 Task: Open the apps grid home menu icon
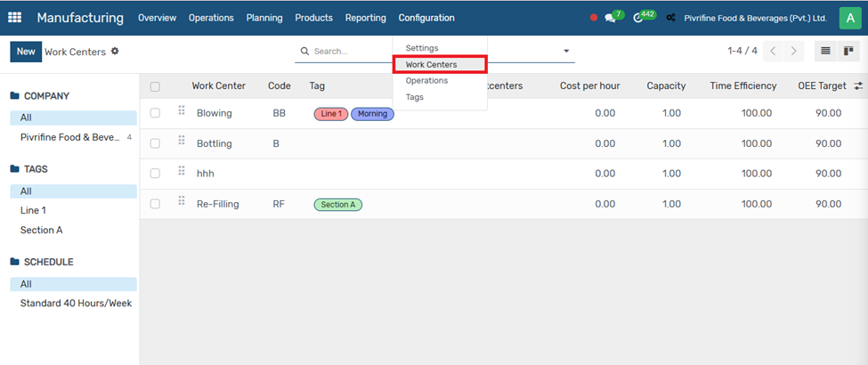[18, 18]
